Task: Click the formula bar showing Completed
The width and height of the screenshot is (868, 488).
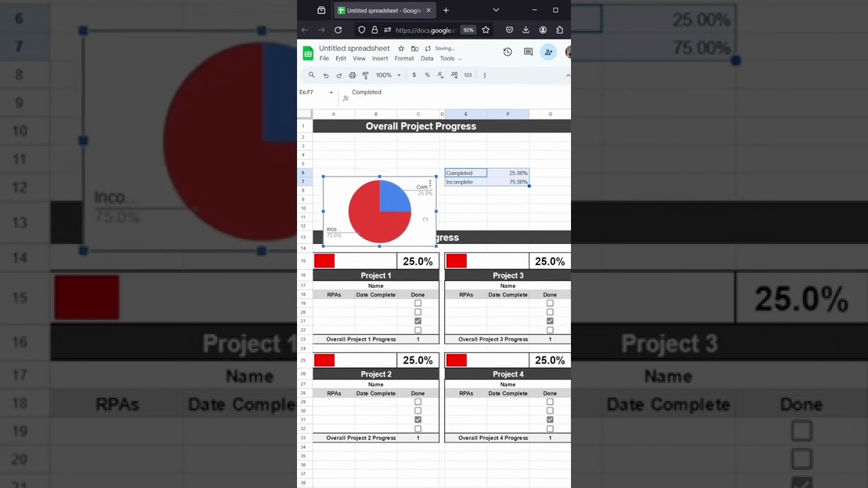Action: click(460, 92)
